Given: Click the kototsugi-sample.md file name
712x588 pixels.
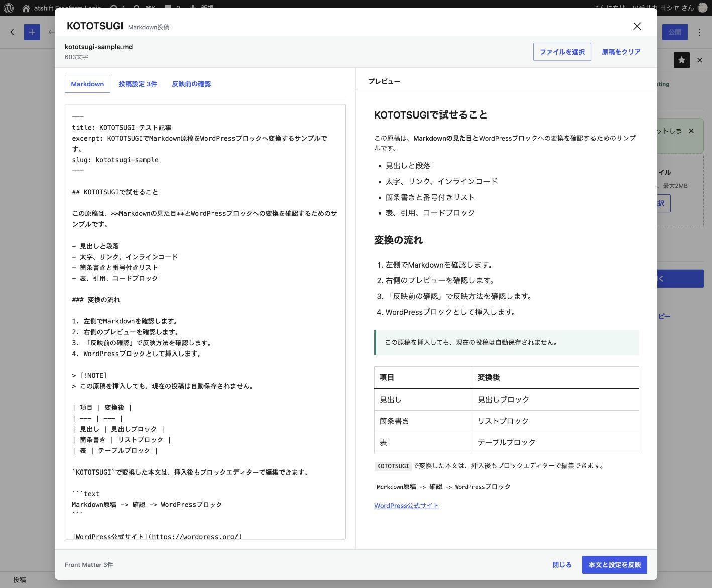Looking at the screenshot, I should (x=99, y=47).
